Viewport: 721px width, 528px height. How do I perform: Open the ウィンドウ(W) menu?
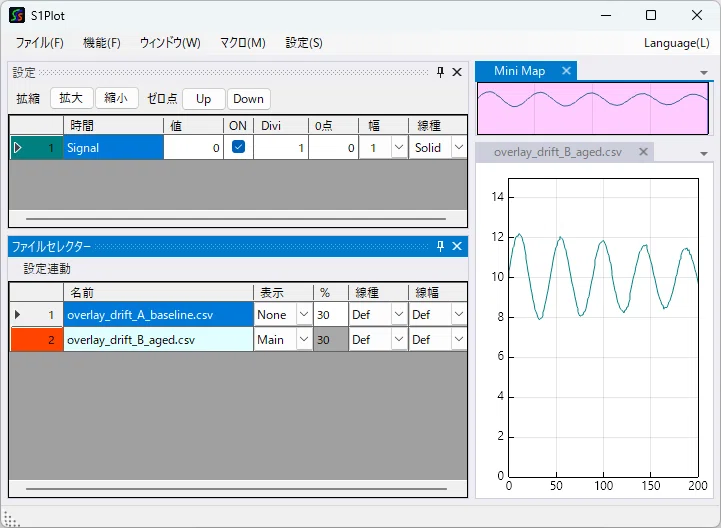pyautogui.click(x=170, y=43)
